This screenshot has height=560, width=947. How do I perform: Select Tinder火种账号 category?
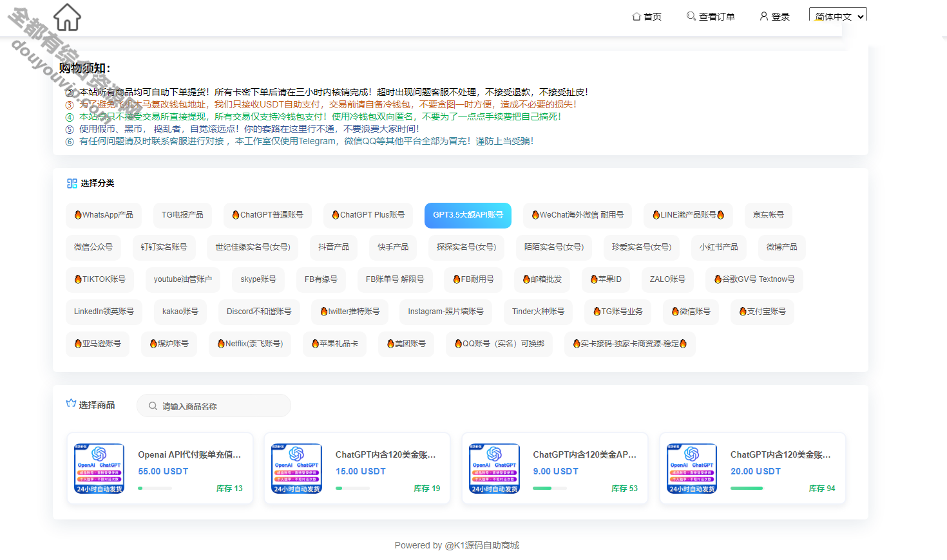539,312
